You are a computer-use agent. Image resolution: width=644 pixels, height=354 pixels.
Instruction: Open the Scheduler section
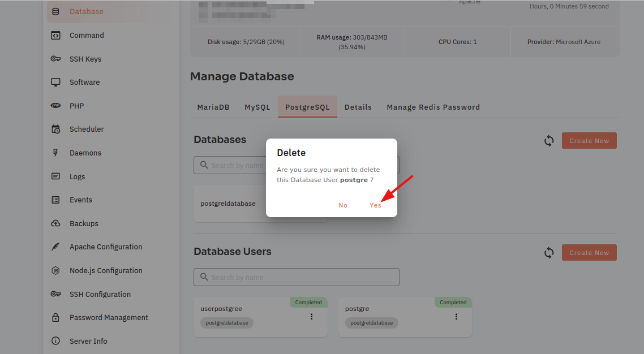tap(87, 129)
